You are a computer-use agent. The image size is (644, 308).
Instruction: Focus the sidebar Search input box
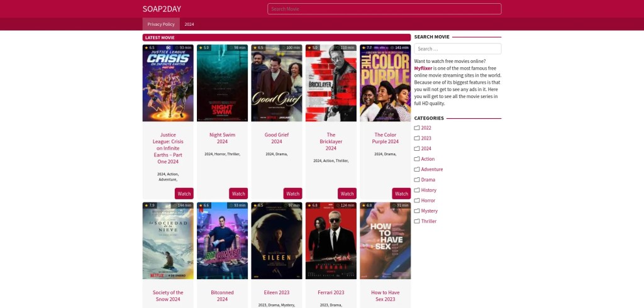click(x=457, y=48)
